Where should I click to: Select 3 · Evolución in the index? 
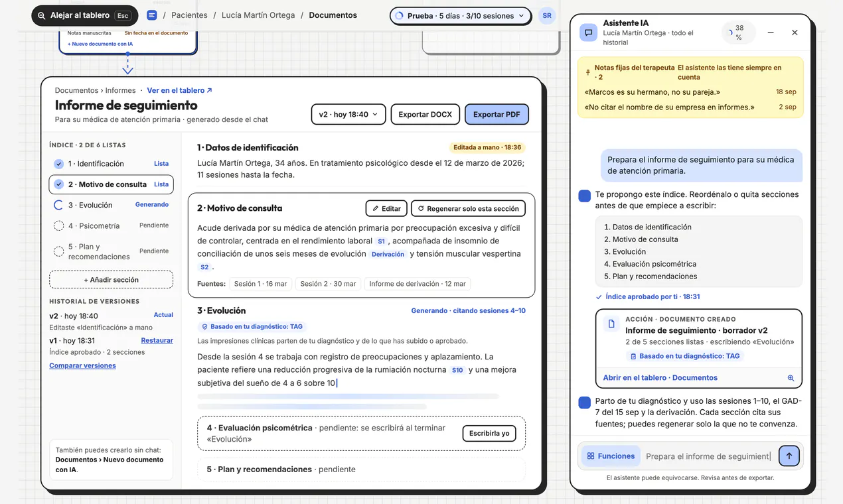[111, 205]
